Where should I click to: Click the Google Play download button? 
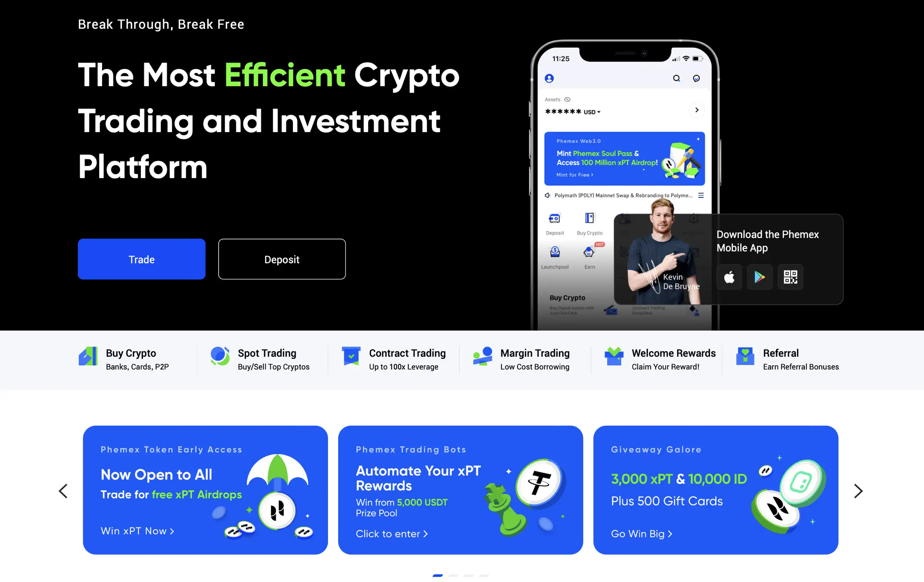click(x=759, y=277)
